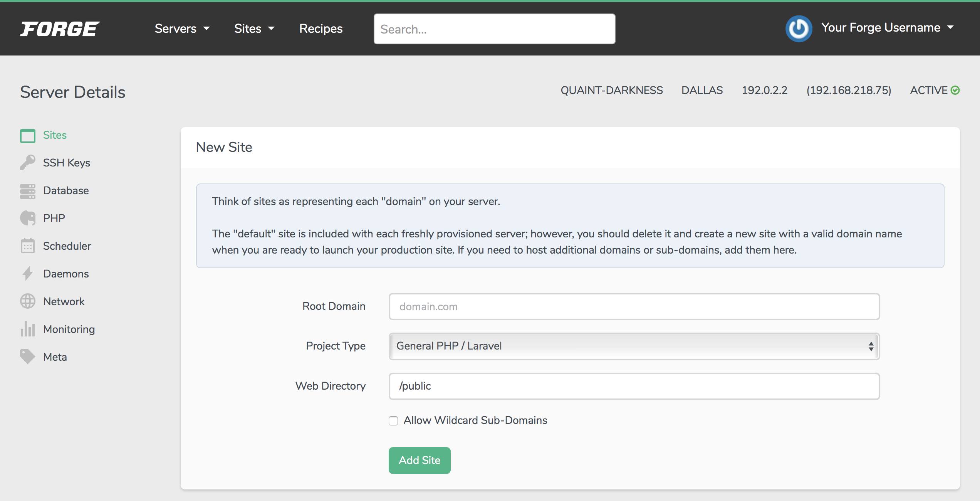Viewport: 980px width, 501px height.
Task: Click the Scheduler sidebar icon
Action: coord(27,245)
